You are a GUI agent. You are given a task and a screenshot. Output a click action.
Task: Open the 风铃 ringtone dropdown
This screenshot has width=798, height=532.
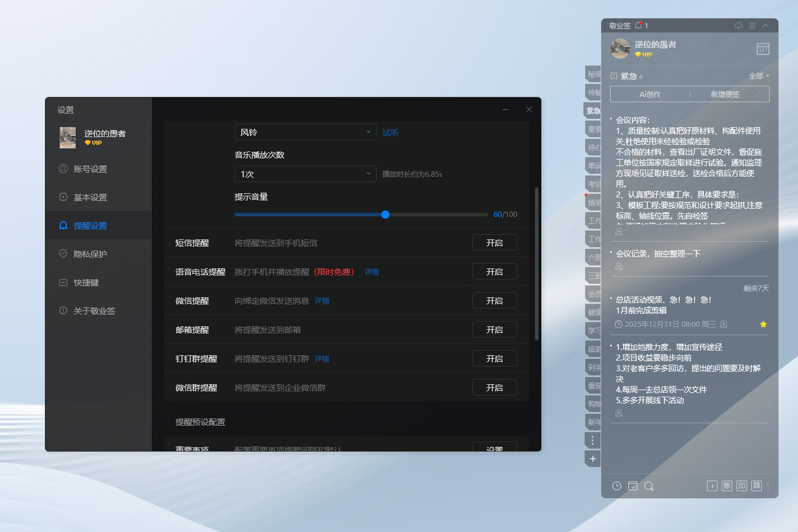(305, 132)
